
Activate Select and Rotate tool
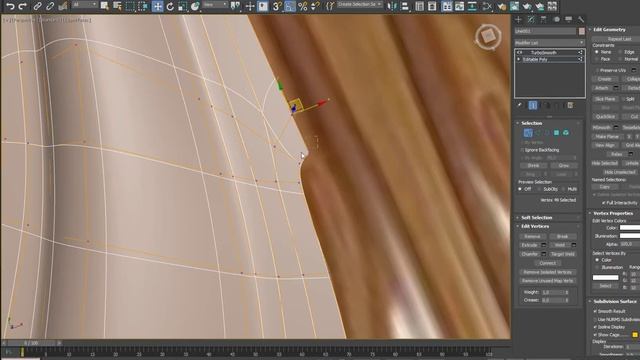click(170, 6)
